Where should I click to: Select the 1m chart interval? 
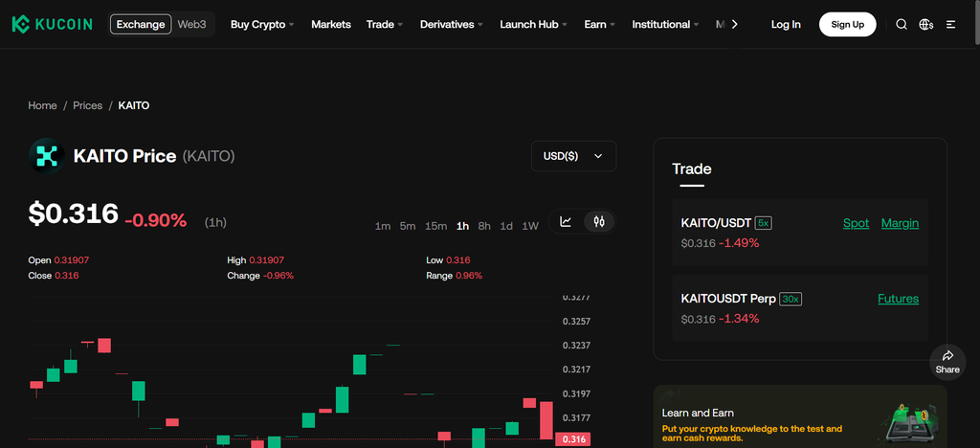click(383, 226)
